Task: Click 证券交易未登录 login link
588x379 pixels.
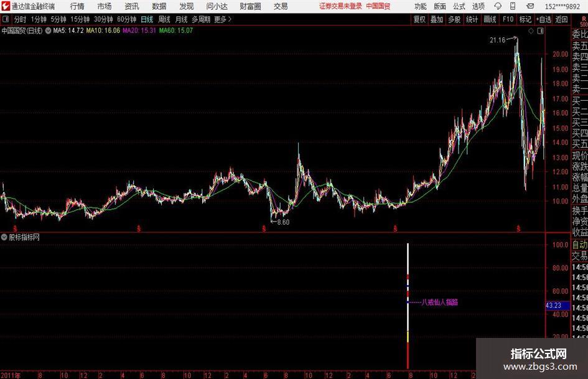Action: tap(340, 6)
